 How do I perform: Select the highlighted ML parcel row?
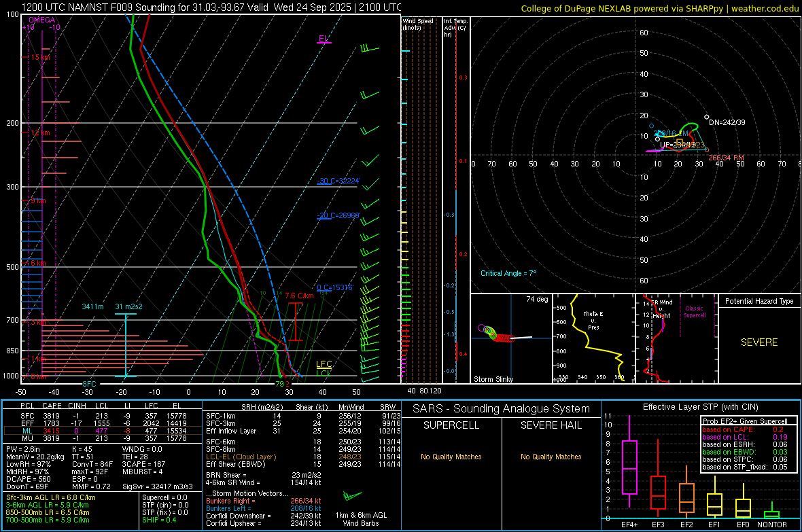click(103, 431)
